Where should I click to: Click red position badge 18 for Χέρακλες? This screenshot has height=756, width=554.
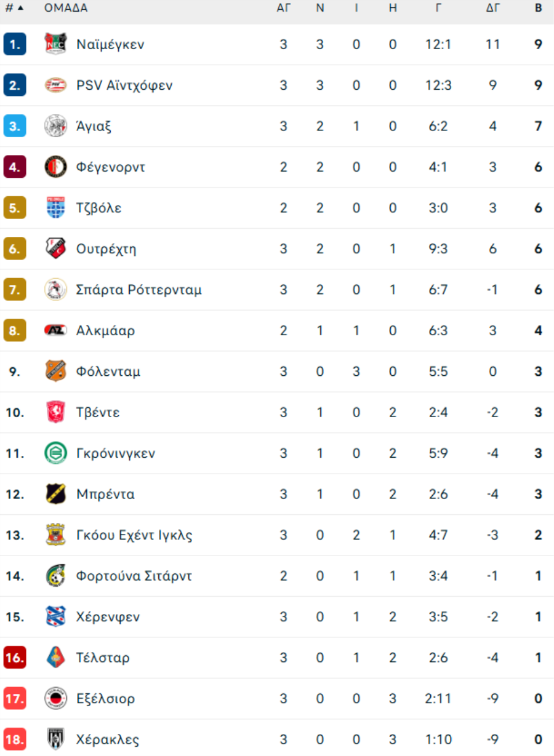tap(15, 739)
